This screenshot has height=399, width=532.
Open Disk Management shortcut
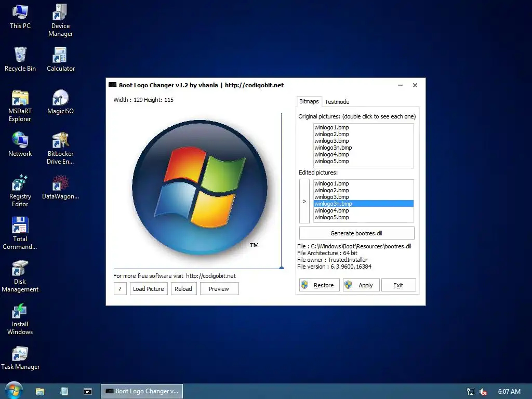(x=20, y=276)
